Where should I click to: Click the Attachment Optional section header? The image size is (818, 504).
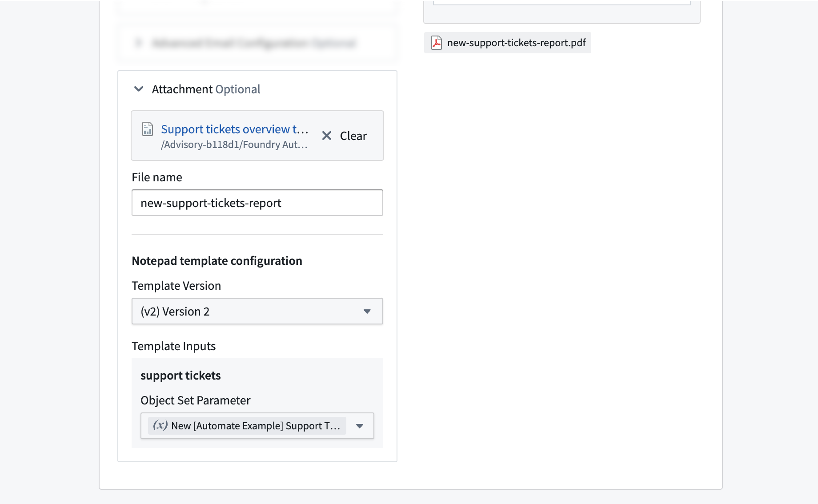206,89
